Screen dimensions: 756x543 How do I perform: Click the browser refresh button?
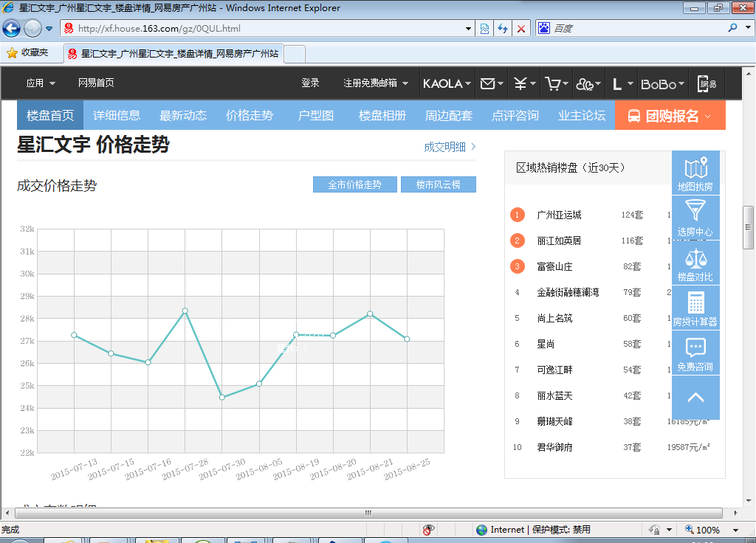click(503, 29)
